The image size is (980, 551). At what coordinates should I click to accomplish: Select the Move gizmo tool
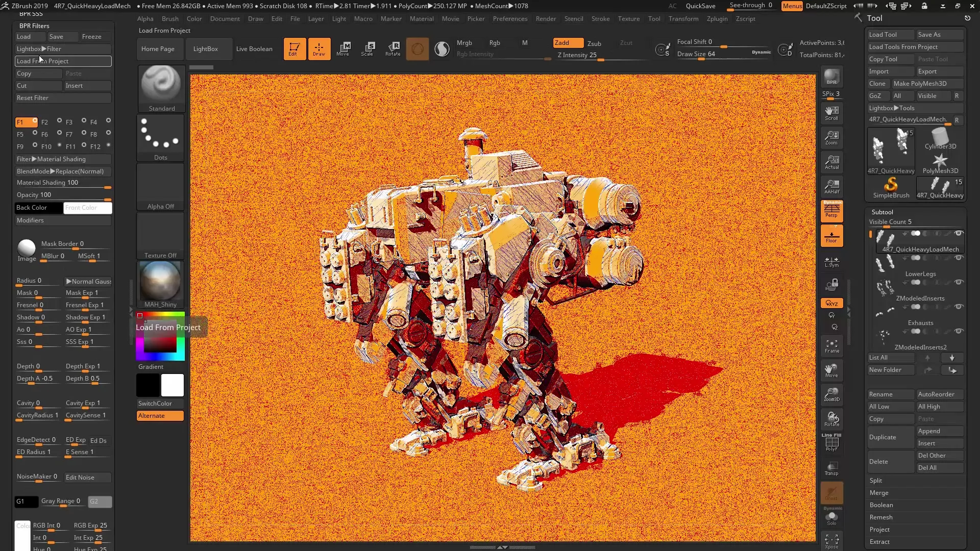344,49
